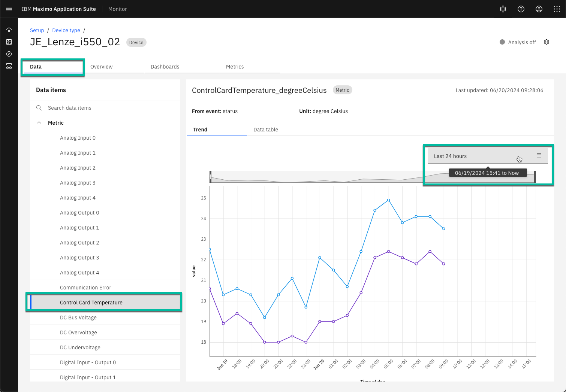Viewport: 566px width, 392px height.
Task: Go to Home via sidebar icon
Action: [9, 30]
